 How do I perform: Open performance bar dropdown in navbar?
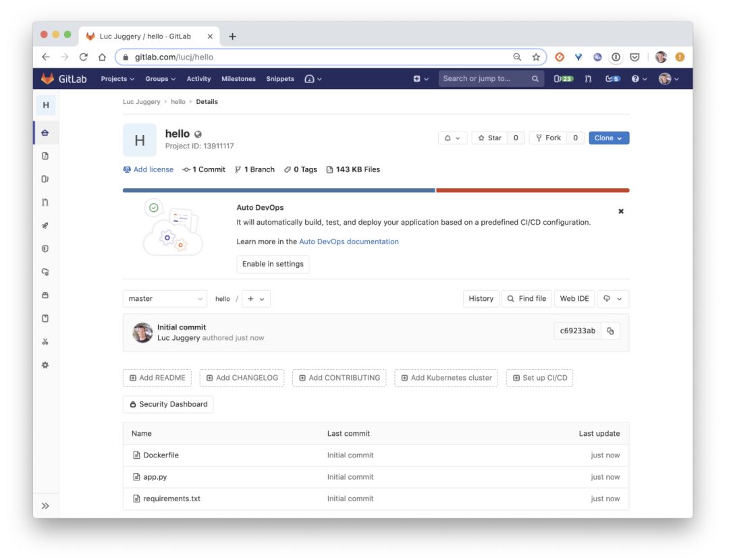coord(313,78)
